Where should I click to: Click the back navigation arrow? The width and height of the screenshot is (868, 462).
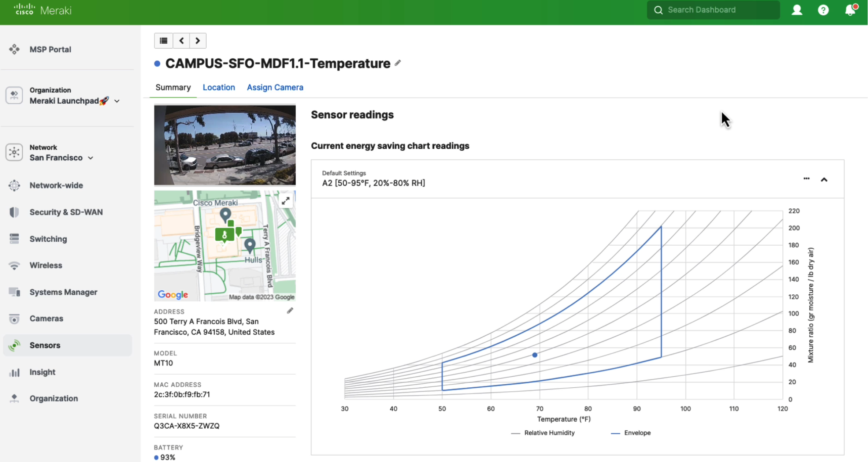(181, 40)
